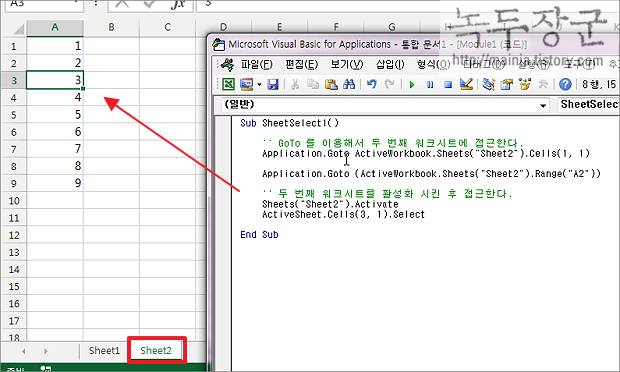The width and height of the screenshot is (620, 372).
Task: Click the Name Box showing A3
Action: (43, 5)
